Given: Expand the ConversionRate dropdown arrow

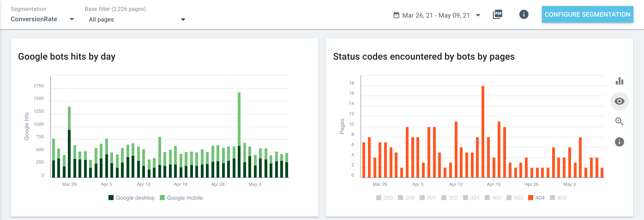Looking at the screenshot, I should (72, 19).
